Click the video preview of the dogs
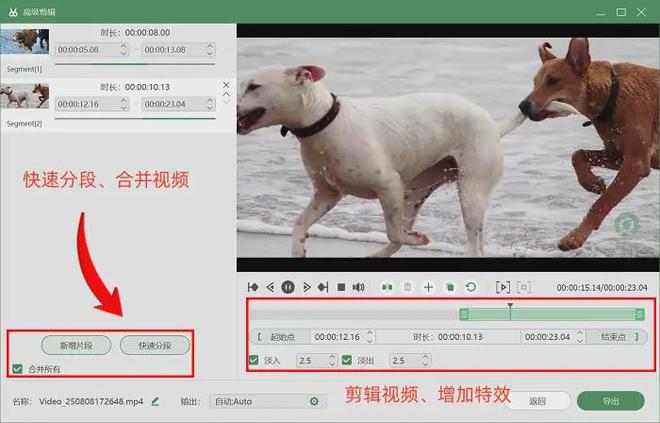 (448, 148)
